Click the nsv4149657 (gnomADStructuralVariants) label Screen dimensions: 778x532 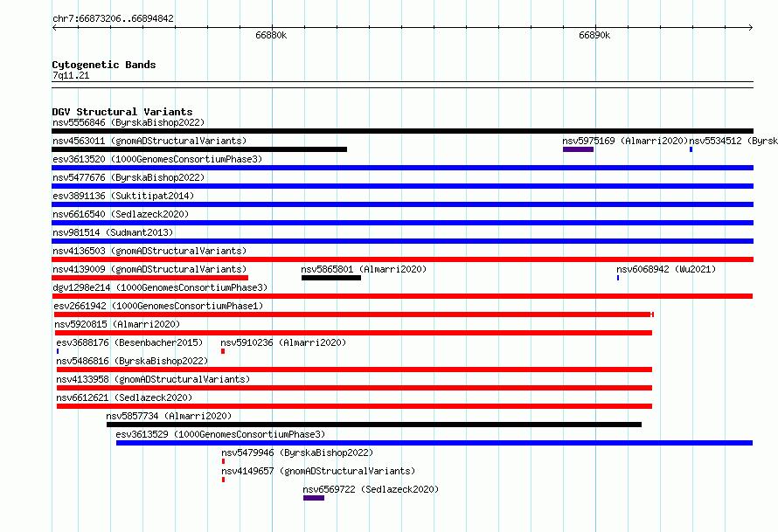coord(318,471)
